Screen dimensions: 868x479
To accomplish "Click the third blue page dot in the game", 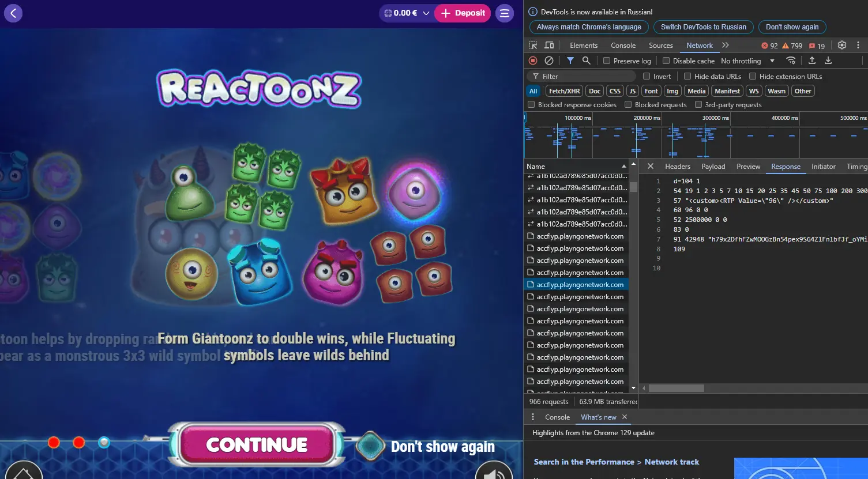I will pyautogui.click(x=104, y=442).
